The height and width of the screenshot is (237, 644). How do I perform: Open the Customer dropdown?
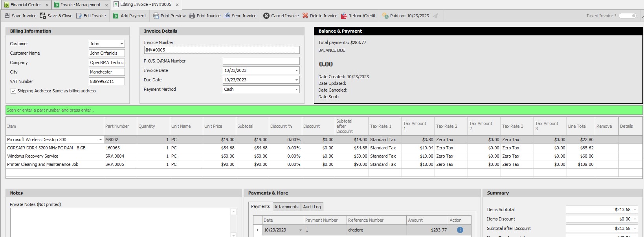click(x=121, y=44)
